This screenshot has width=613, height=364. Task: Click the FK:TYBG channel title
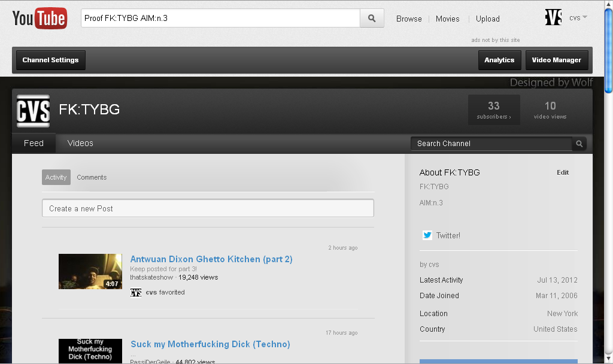coord(89,110)
